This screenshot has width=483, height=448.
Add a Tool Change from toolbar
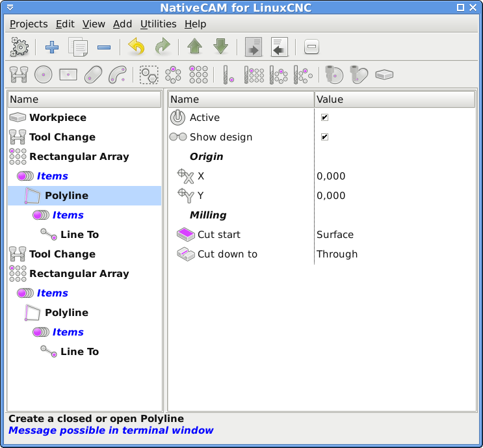(x=19, y=75)
